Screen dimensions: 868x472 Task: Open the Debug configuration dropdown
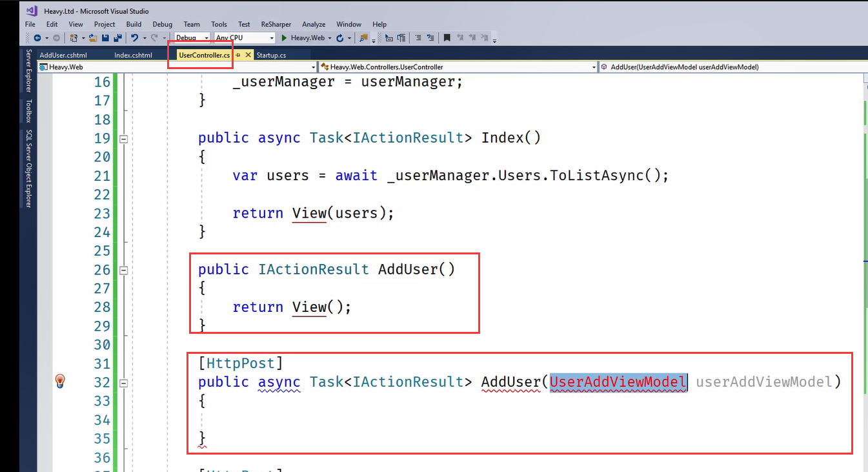192,38
